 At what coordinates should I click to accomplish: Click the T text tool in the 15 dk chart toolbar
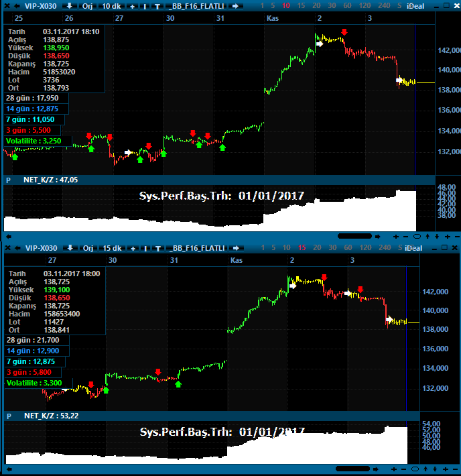pos(158,248)
